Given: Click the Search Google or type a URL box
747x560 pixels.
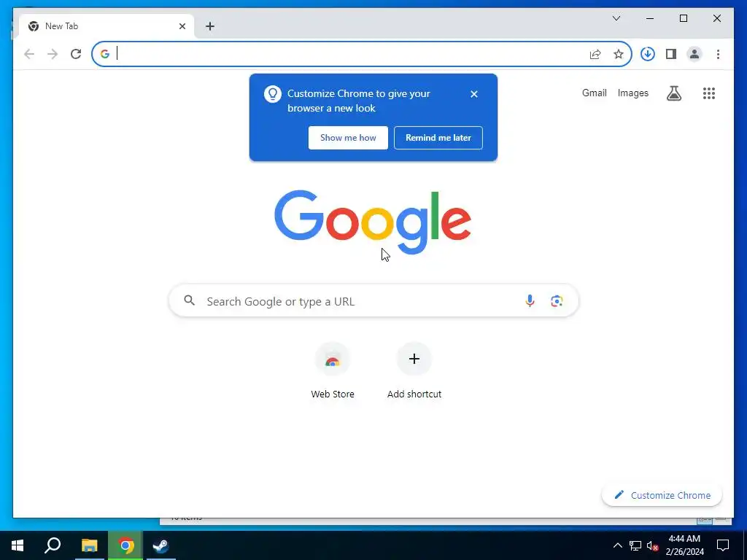Looking at the screenshot, I should click(373, 301).
